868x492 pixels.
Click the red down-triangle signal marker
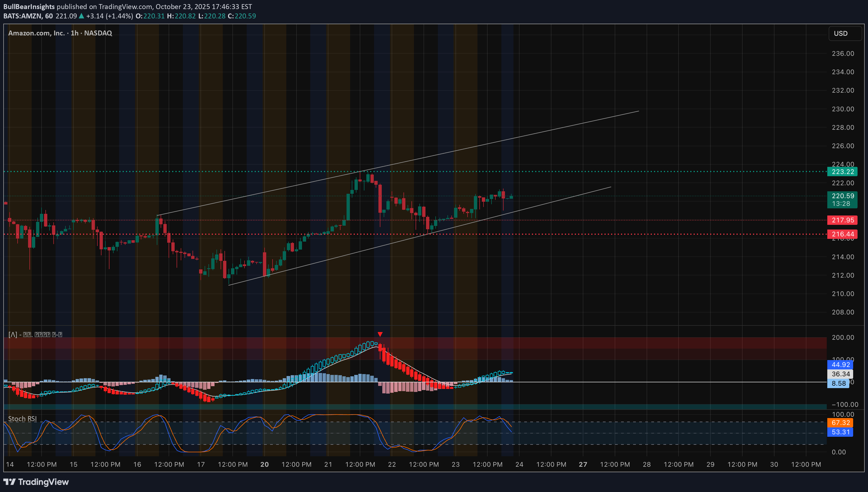point(380,334)
